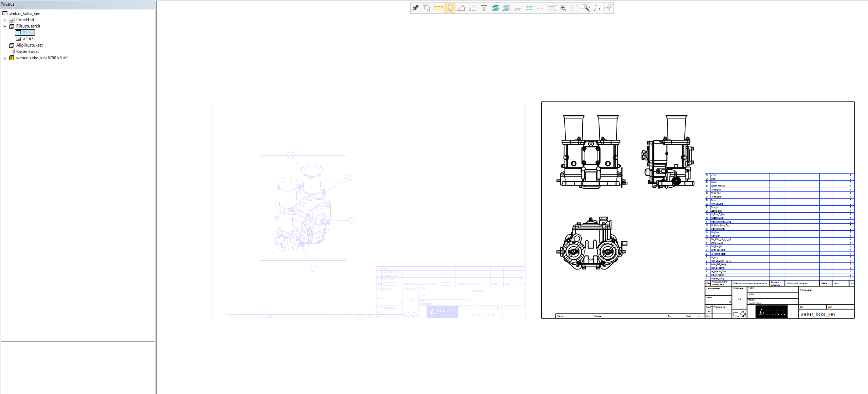Expand the weber_koko_kev 6750 kB node

(5, 58)
